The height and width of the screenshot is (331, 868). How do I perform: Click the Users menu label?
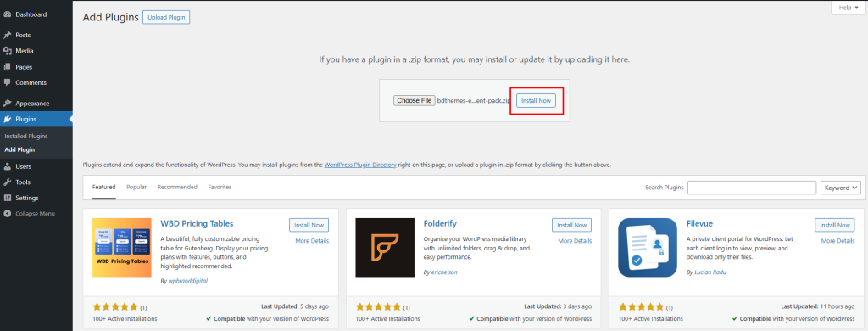(23, 166)
